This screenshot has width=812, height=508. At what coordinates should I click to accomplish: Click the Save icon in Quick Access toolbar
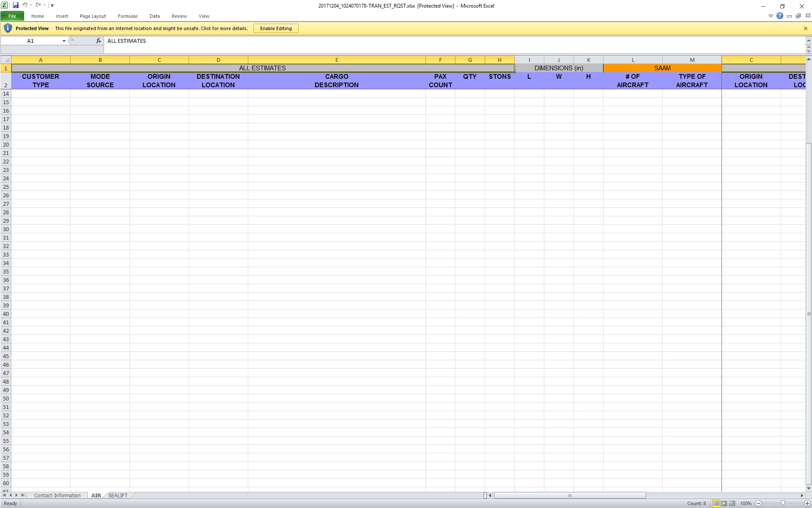pyautogui.click(x=16, y=6)
